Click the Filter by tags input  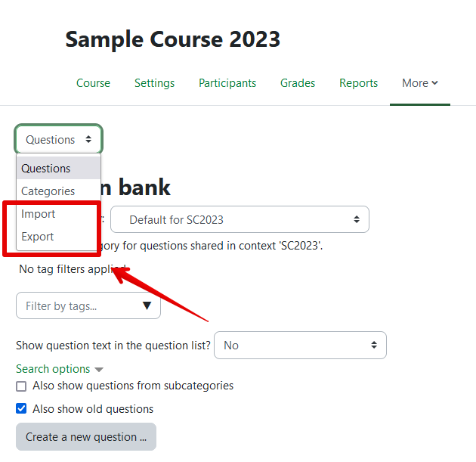76,306
